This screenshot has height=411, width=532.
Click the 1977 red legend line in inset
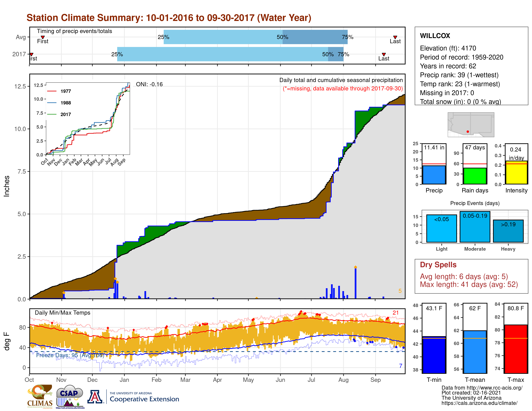[x=52, y=91]
